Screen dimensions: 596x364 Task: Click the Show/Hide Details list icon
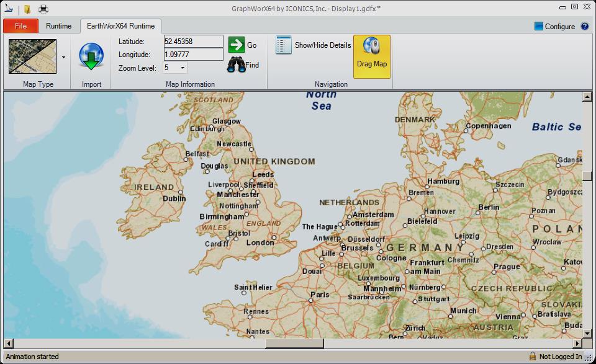click(284, 45)
